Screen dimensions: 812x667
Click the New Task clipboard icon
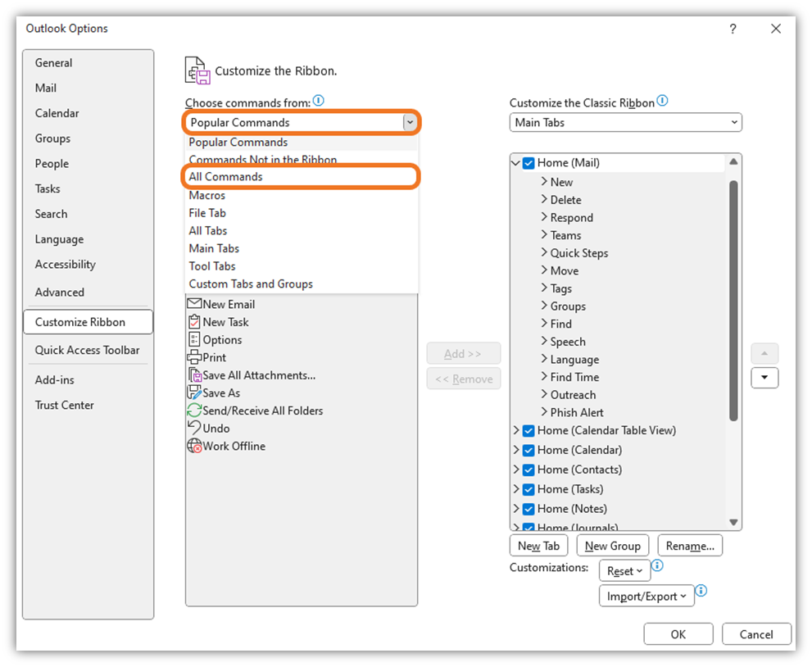click(194, 321)
